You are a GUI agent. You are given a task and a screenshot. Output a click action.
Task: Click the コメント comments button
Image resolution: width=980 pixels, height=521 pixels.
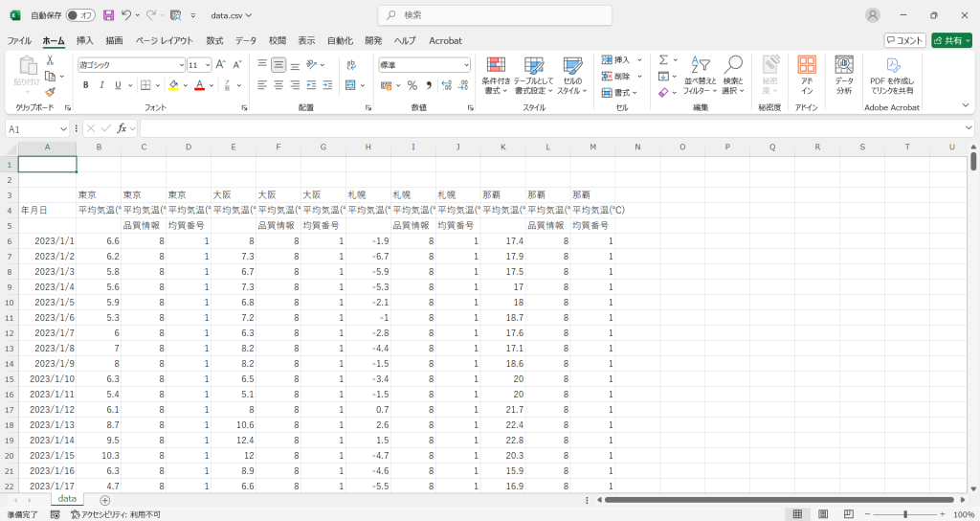pos(904,40)
